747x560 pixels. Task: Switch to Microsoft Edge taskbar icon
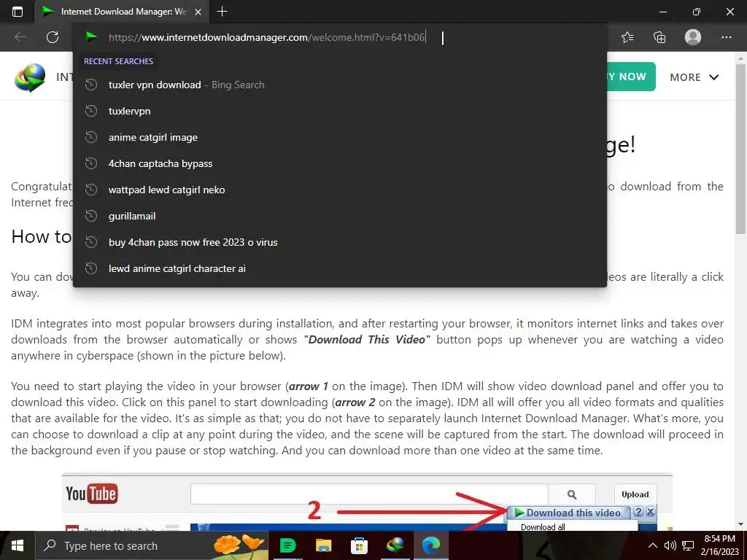431,545
